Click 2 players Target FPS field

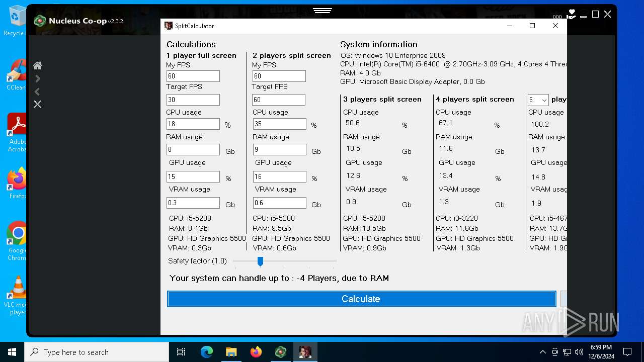coord(279,100)
